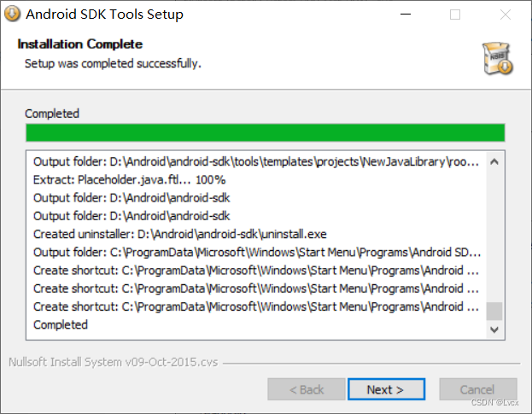Click the Cancel button
The width and height of the screenshot is (532, 414).
(477, 389)
